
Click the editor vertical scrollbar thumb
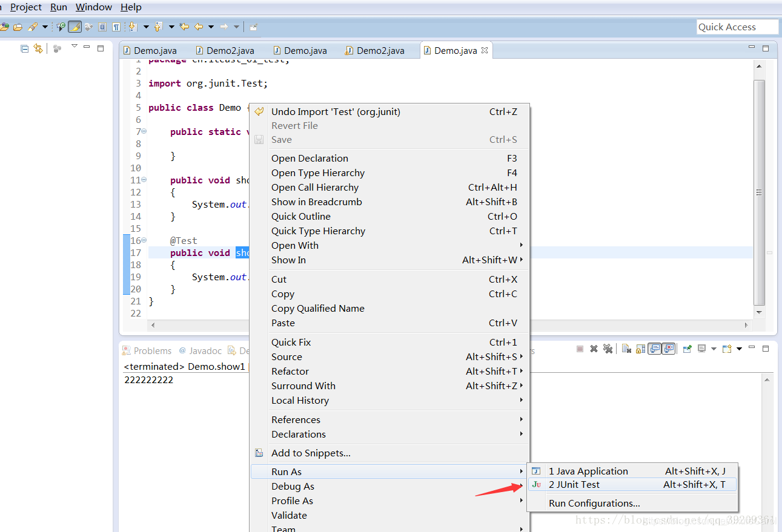coord(759,192)
